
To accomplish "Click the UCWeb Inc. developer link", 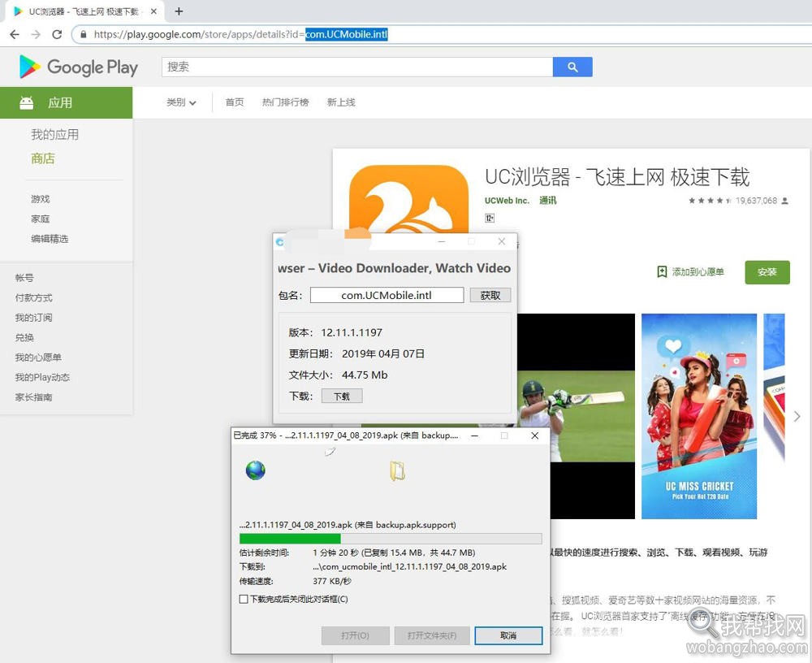I will pyautogui.click(x=507, y=201).
